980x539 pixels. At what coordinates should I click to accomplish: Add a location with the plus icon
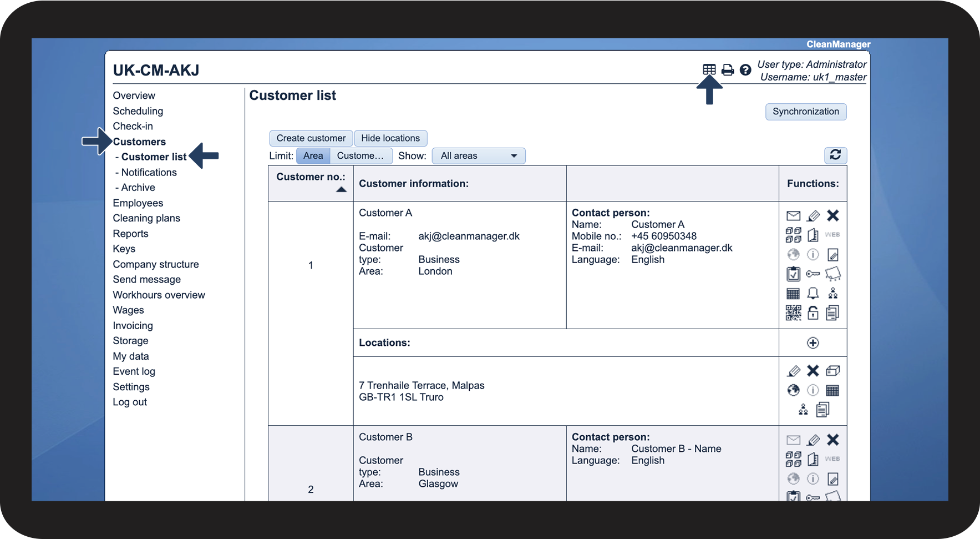coord(813,343)
